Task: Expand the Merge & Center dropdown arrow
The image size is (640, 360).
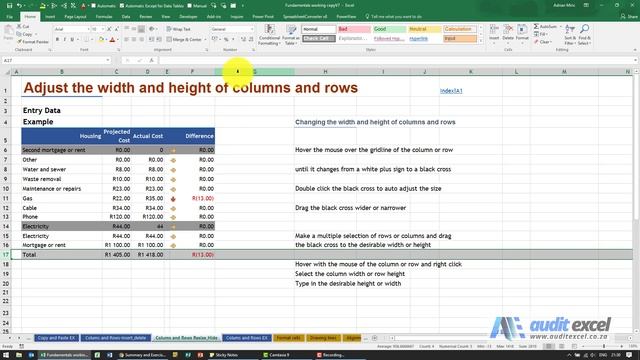Action: click(x=205, y=40)
